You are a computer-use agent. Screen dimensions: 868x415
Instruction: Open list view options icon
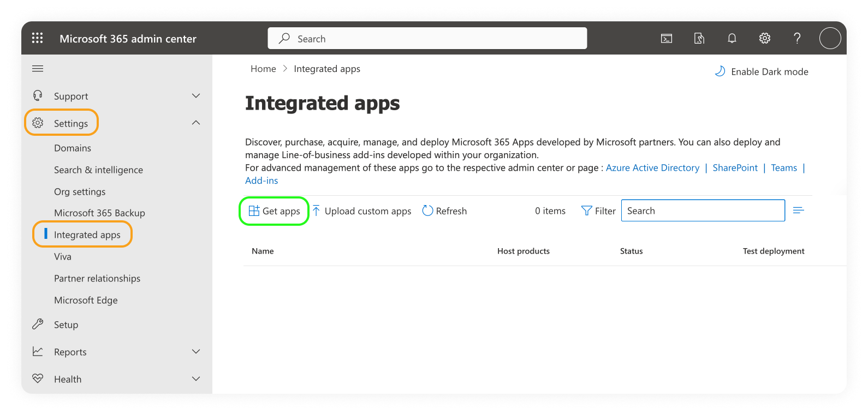(x=798, y=210)
